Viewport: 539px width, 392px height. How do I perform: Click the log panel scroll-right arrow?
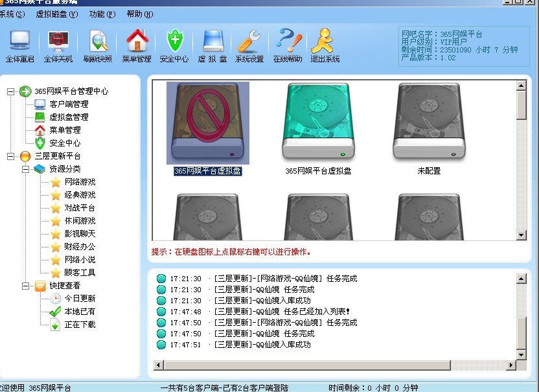tap(511, 365)
